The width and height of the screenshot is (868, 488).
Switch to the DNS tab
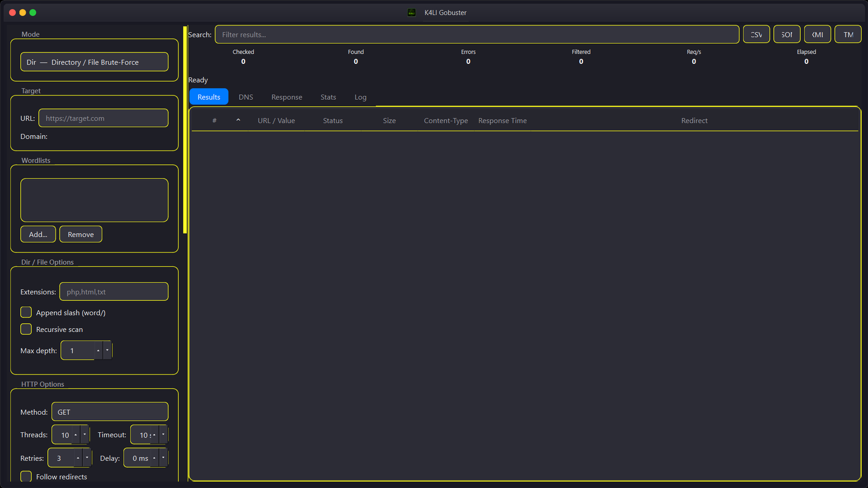click(246, 97)
